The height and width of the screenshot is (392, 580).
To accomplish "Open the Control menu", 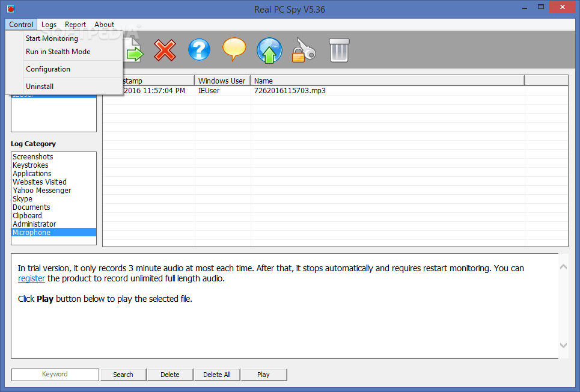I will pos(21,25).
